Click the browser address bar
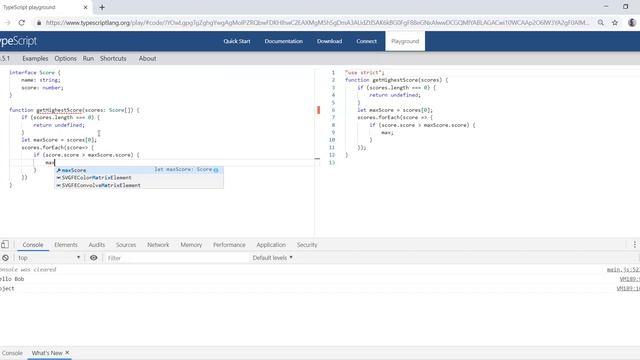Viewport: 640px width, 360px height. pyautogui.click(x=317, y=23)
